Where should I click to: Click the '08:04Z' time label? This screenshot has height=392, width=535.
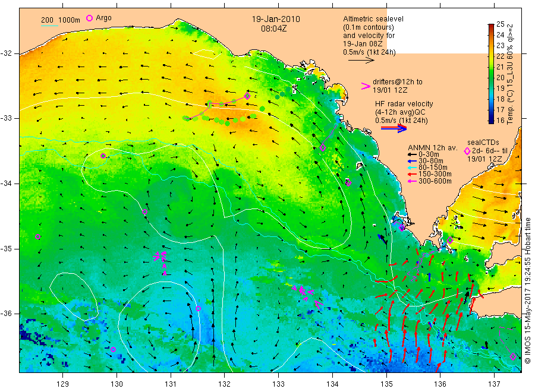pyautogui.click(x=273, y=29)
